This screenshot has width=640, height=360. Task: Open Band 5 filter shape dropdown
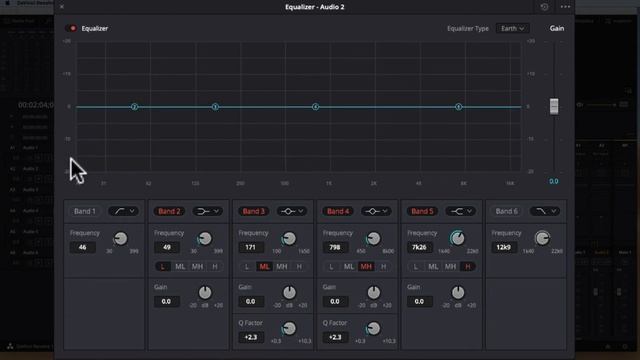point(460,211)
